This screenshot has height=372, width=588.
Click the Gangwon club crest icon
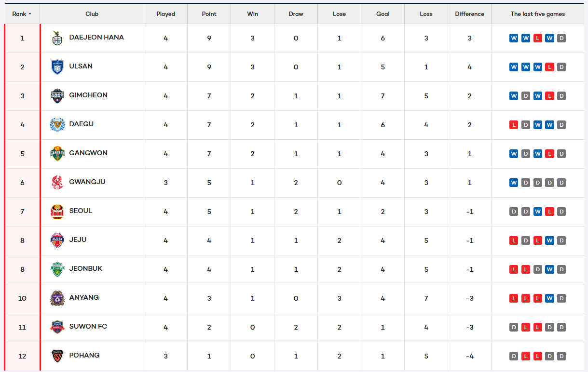click(x=57, y=154)
